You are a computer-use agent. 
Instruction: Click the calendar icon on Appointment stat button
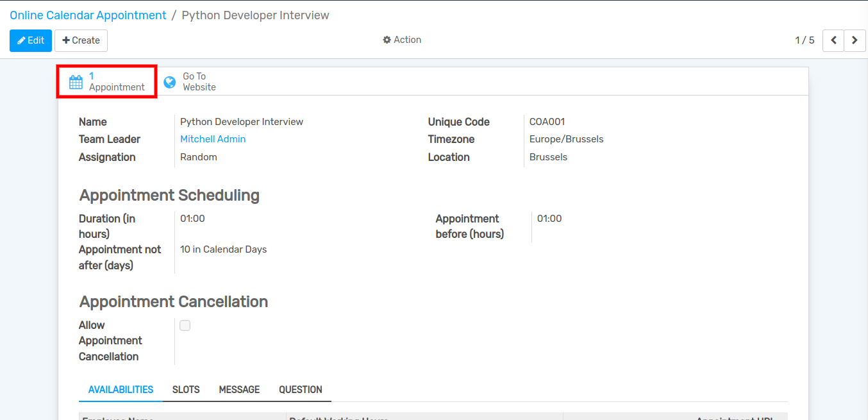(x=76, y=82)
